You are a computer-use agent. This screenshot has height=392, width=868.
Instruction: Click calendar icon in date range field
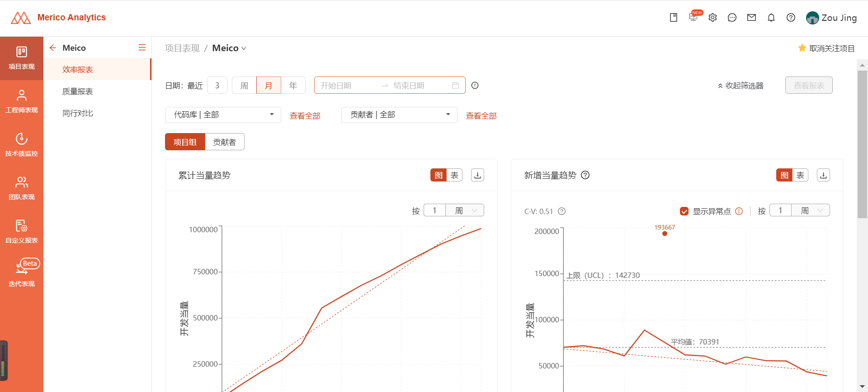click(x=455, y=86)
